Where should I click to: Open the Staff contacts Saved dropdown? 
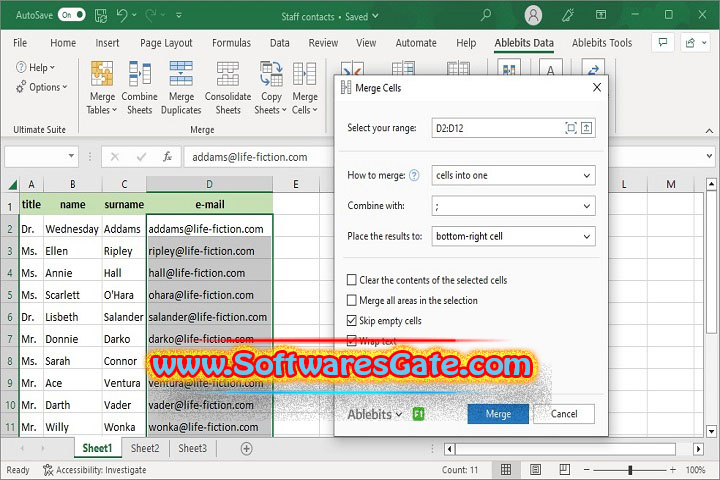330,17
